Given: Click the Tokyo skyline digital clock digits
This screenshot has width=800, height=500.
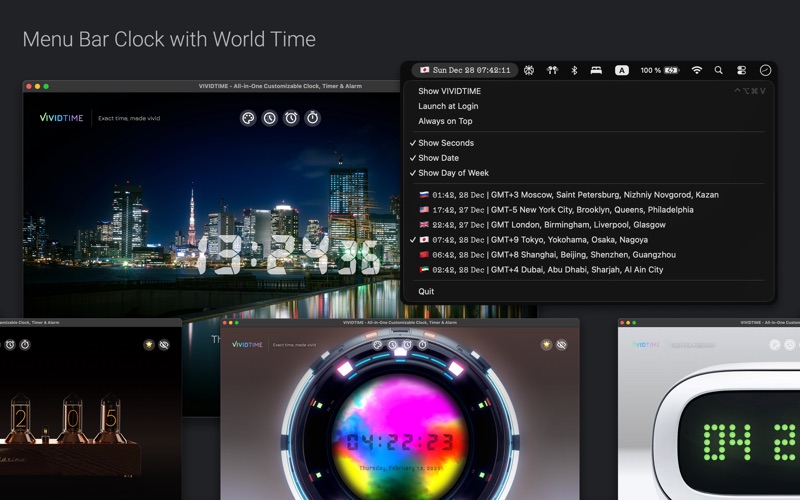Looking at the screenshot, I should coord(288,256).
